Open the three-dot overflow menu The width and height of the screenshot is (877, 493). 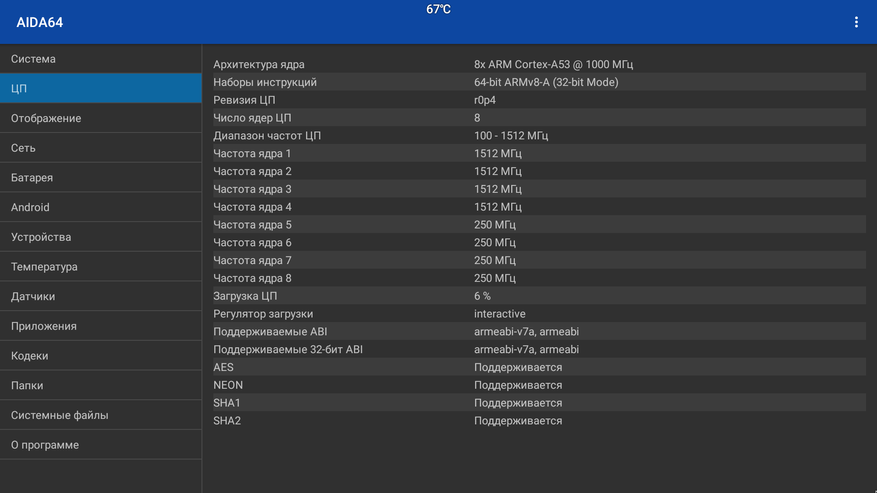tap(856, 22)
